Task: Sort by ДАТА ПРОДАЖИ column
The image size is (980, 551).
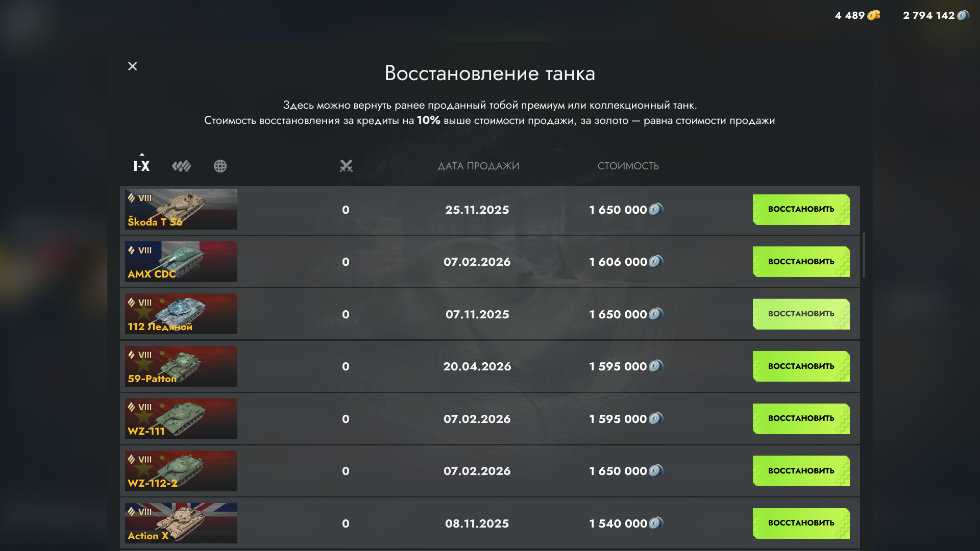Action: [x=478, y=166]
